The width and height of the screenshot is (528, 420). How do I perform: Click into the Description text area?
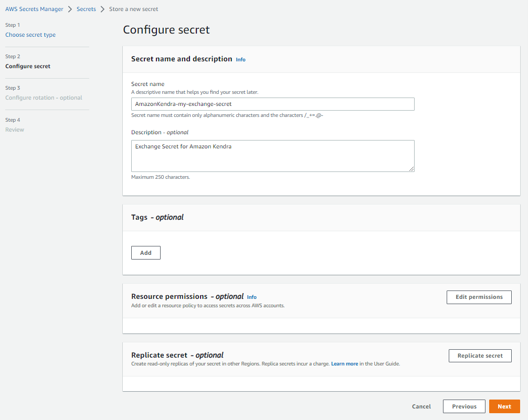pos(272,155)
